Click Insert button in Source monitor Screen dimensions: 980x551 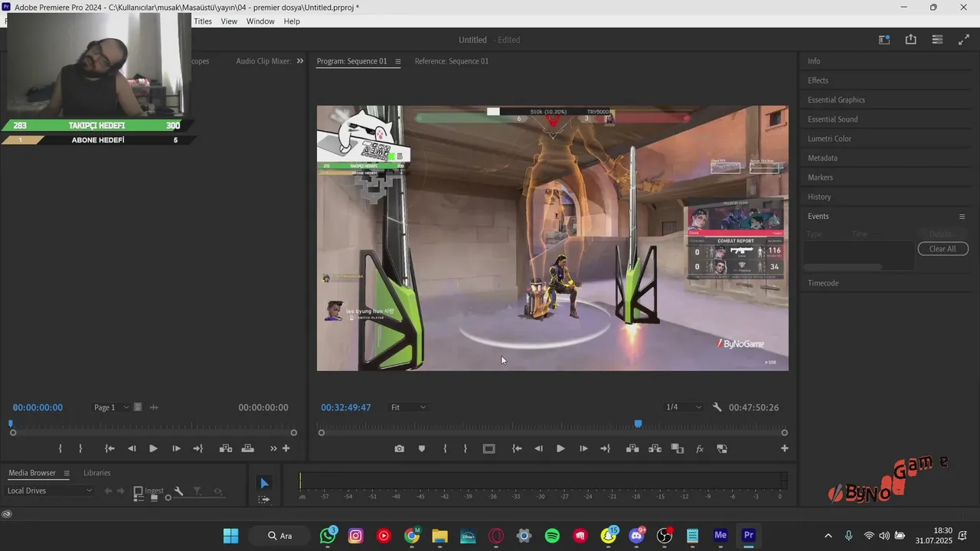226,449
